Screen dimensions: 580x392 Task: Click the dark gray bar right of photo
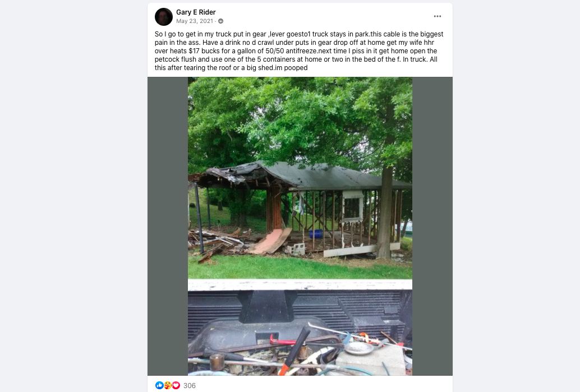(432, 226)
